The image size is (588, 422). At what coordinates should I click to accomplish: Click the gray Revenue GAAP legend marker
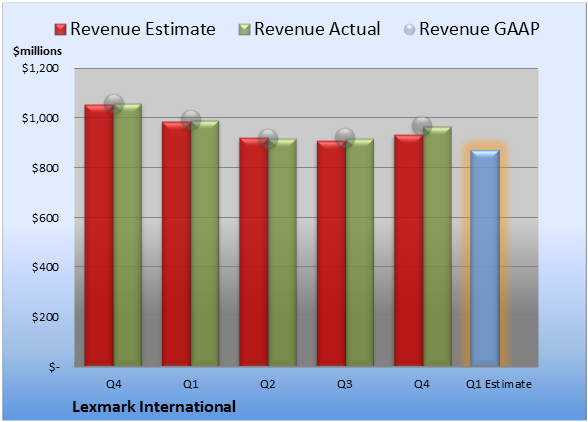(x=409, y=30)
